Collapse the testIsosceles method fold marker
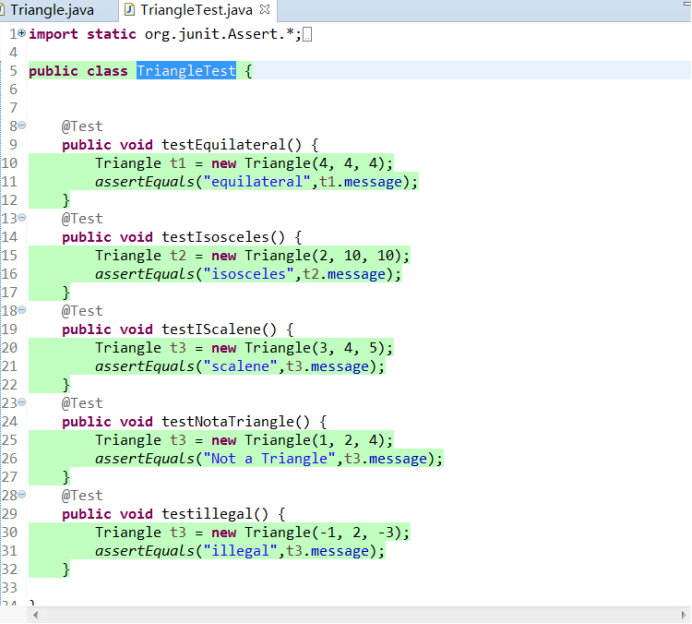 [x=22, y=218]
